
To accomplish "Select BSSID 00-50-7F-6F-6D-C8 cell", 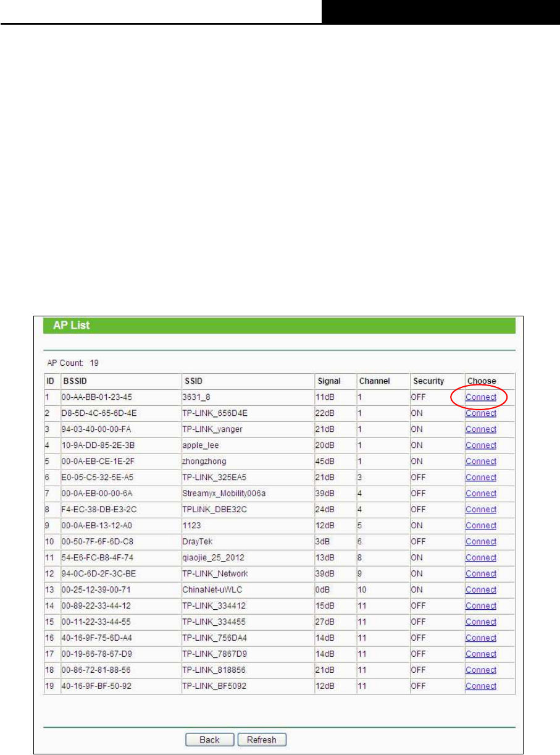I will pyautogui.click(x=120, y=542).
